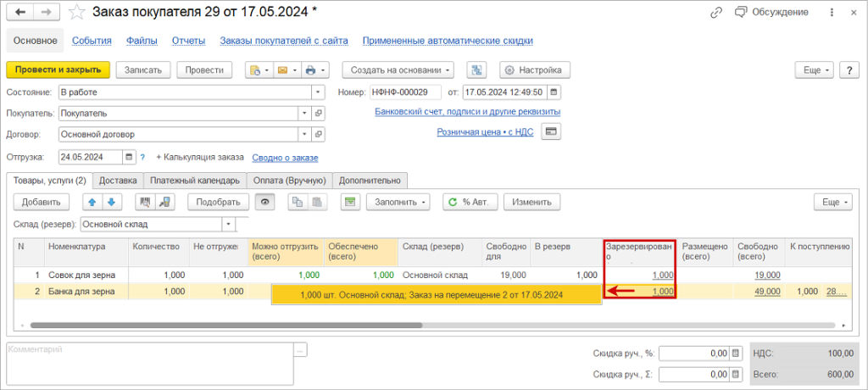Image resolution: width=868 pixels, height=390 pixels.
Task: Mark order as favorite with the star icon
Action: coord(77,13)
